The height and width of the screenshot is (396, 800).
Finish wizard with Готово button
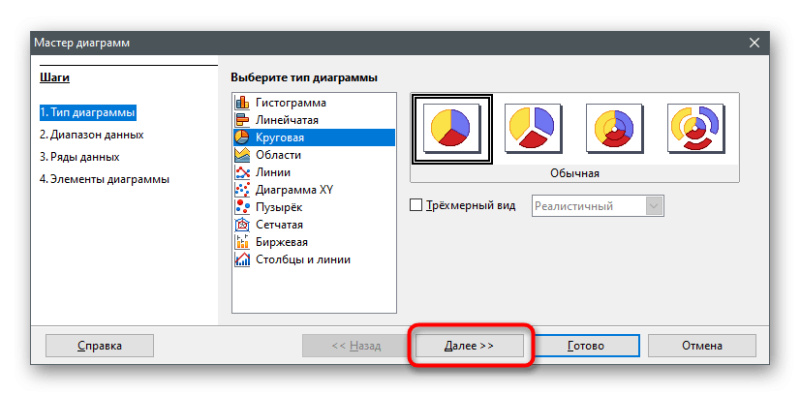(586, 345)
